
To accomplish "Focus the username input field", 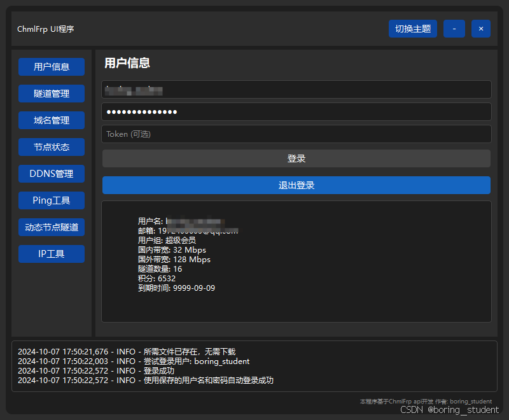I will point(296,90).
